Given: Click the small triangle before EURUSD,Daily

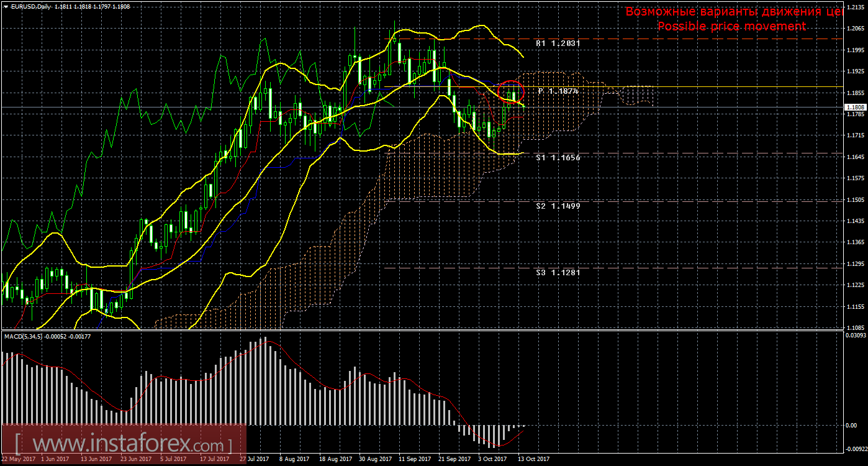Looking at the screenshot, I should (x=6, y=6).
